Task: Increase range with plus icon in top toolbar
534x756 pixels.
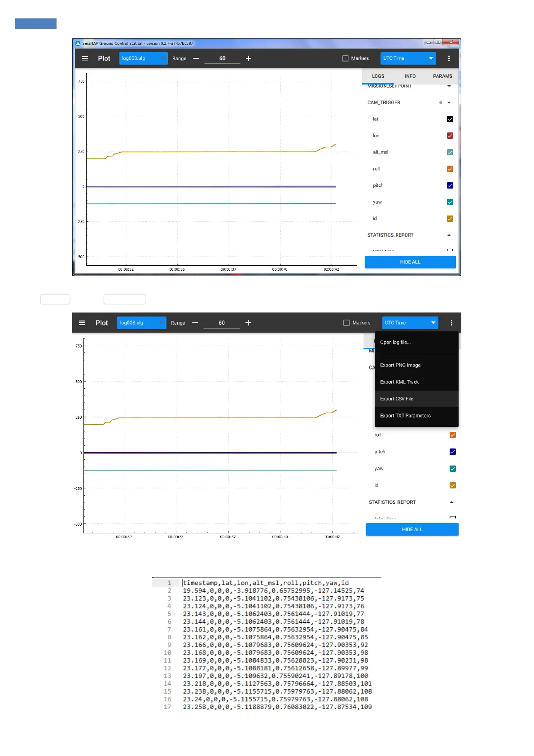Action: pos(249,58)
